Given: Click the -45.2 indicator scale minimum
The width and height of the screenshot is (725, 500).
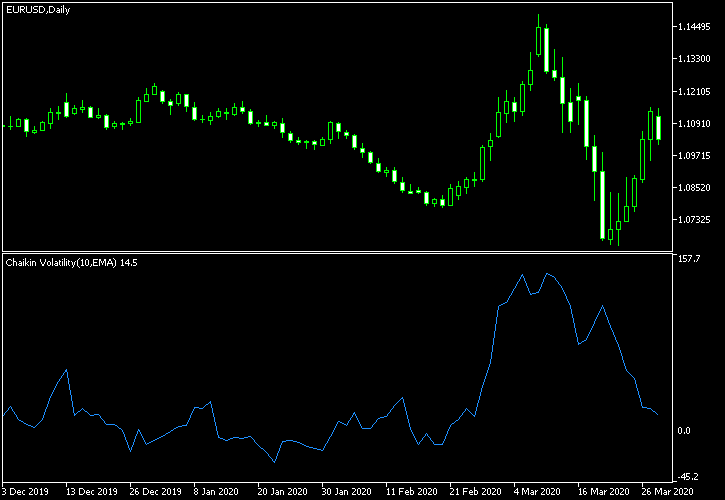Looking at the screenshot, I should point(689,477).
